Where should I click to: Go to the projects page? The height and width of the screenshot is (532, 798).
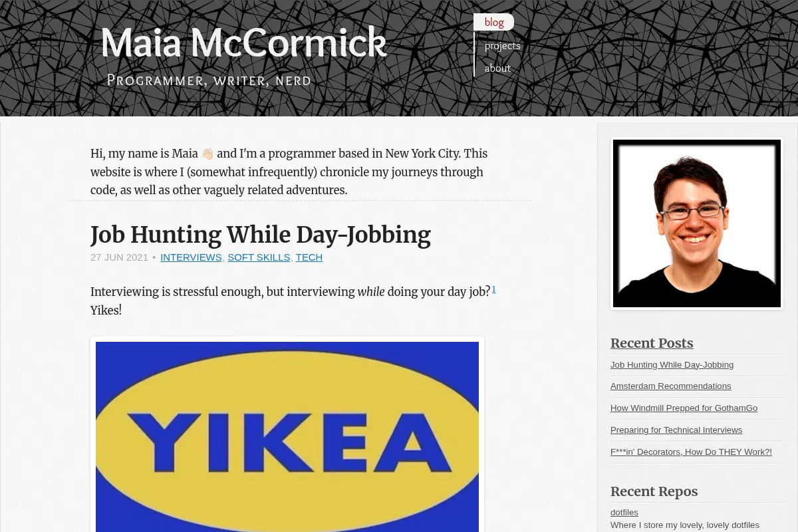tap(502, 46)
